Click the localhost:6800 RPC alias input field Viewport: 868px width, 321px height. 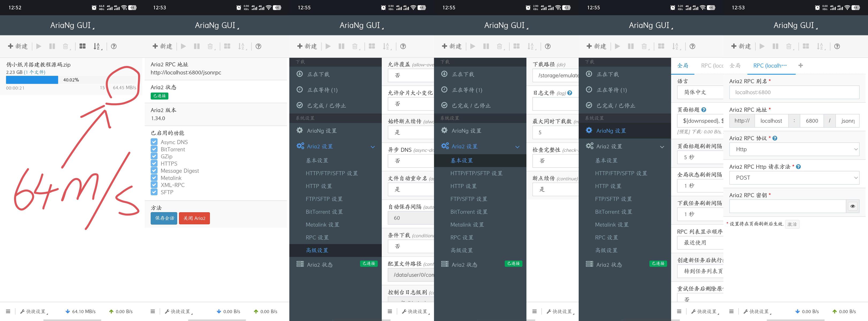[794, 92]
